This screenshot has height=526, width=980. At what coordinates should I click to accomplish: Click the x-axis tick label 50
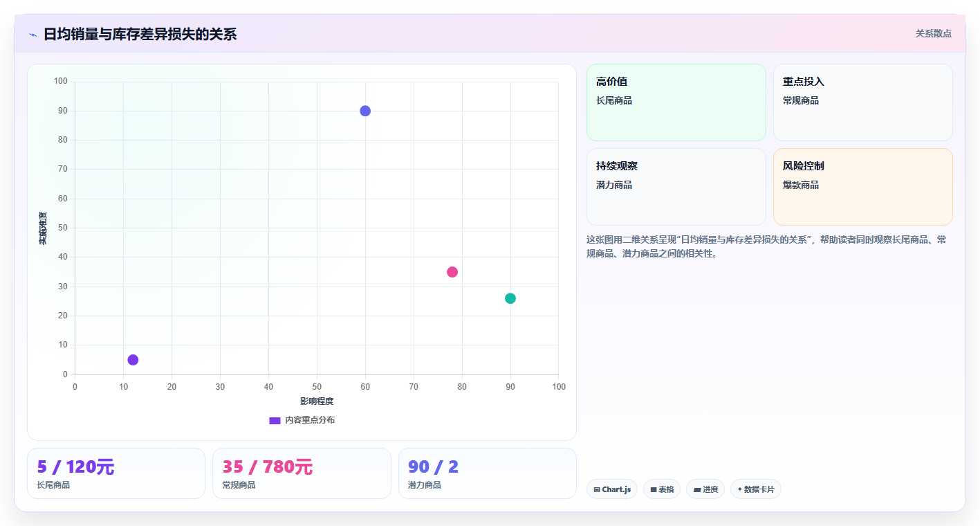317,387
